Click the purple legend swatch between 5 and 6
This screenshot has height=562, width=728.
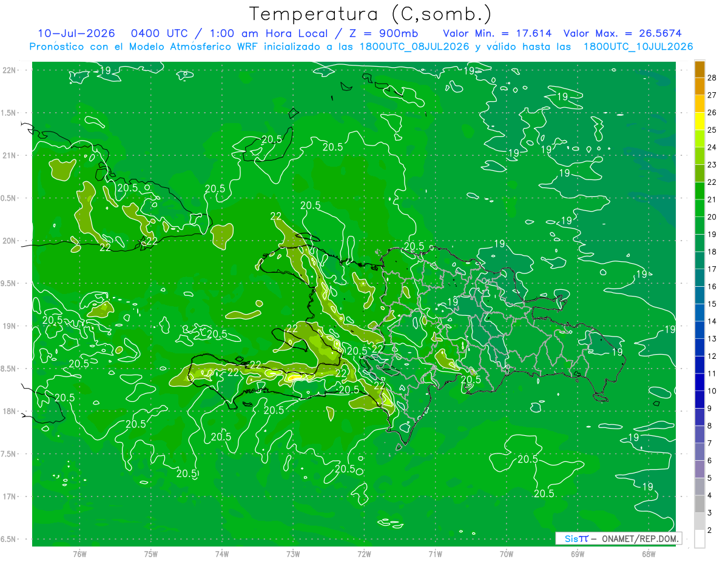699,469
